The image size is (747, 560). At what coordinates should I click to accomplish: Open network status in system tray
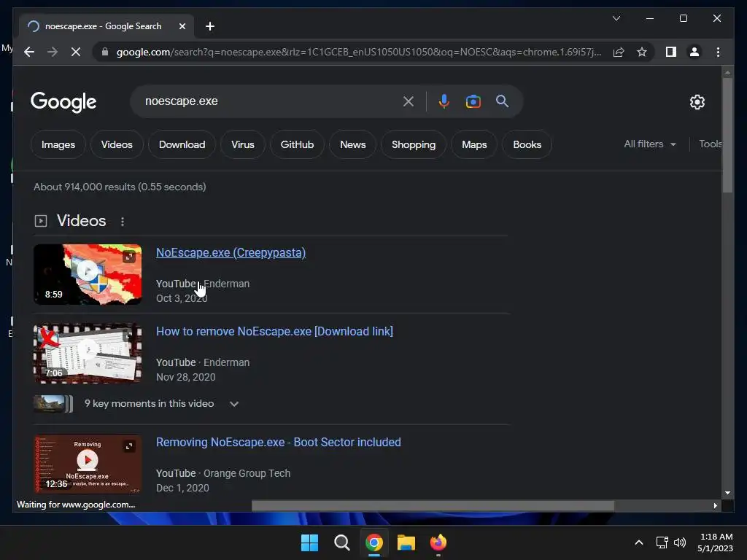point(662,542)
